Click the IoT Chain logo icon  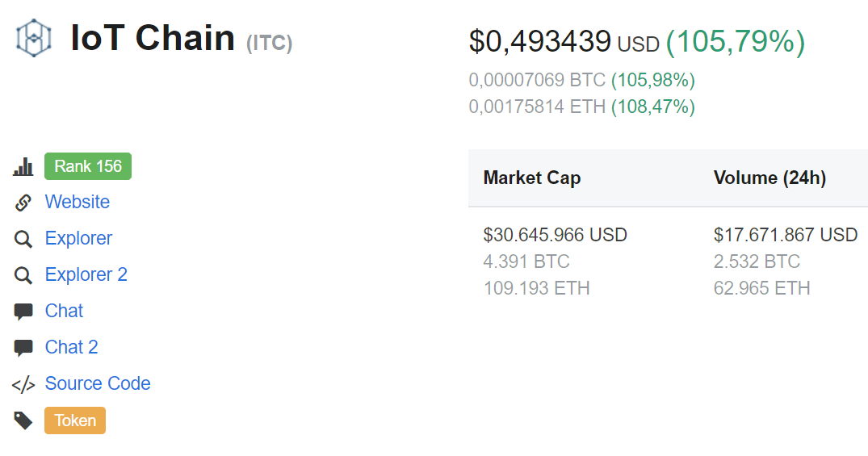(x=34, y=38)
